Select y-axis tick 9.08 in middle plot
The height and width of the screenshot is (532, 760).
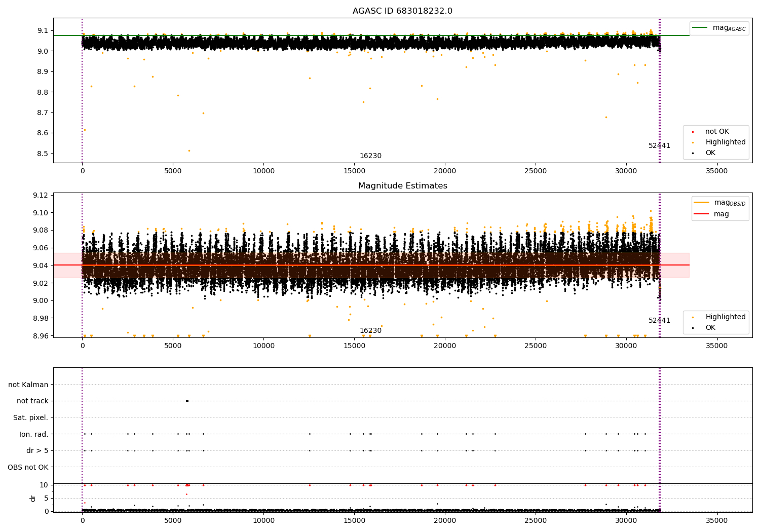click(41, 231)
